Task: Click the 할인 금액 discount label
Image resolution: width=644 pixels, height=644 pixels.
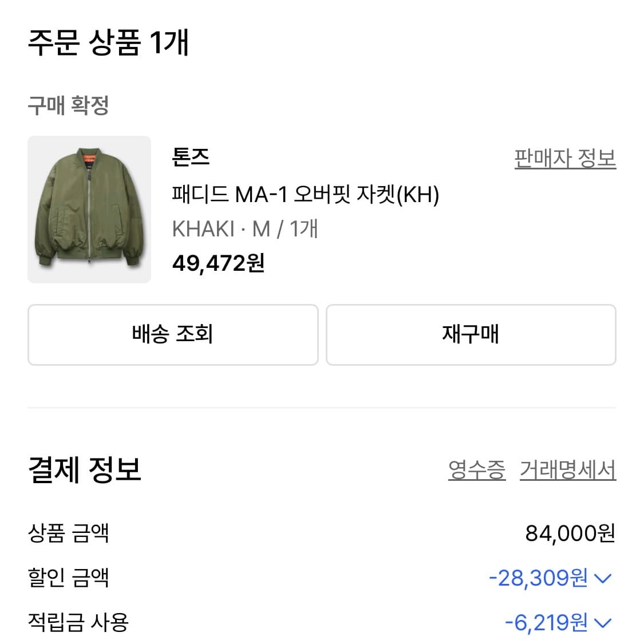Action: click(x=67, y=579)
